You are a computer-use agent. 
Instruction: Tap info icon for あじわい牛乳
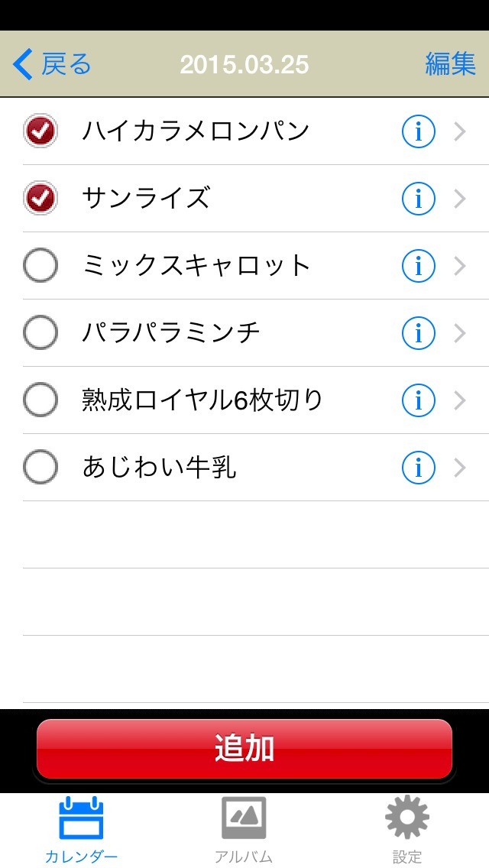pos(418,468)
